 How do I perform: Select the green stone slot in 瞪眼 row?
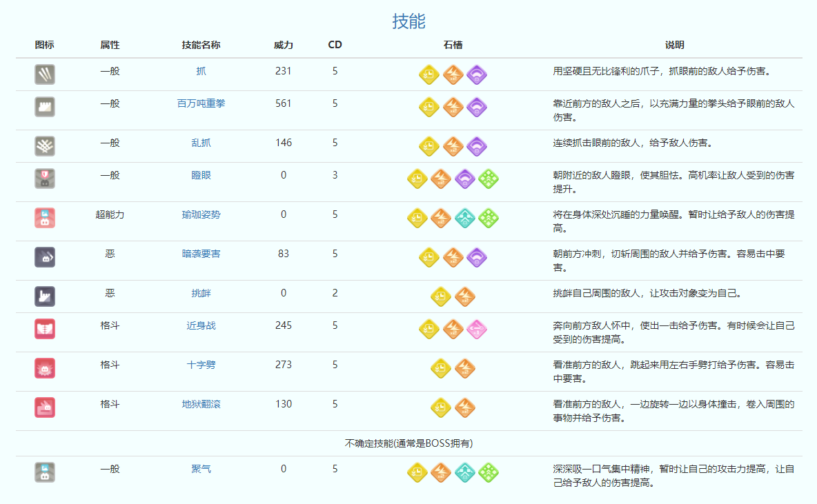[x=489, y=179]
